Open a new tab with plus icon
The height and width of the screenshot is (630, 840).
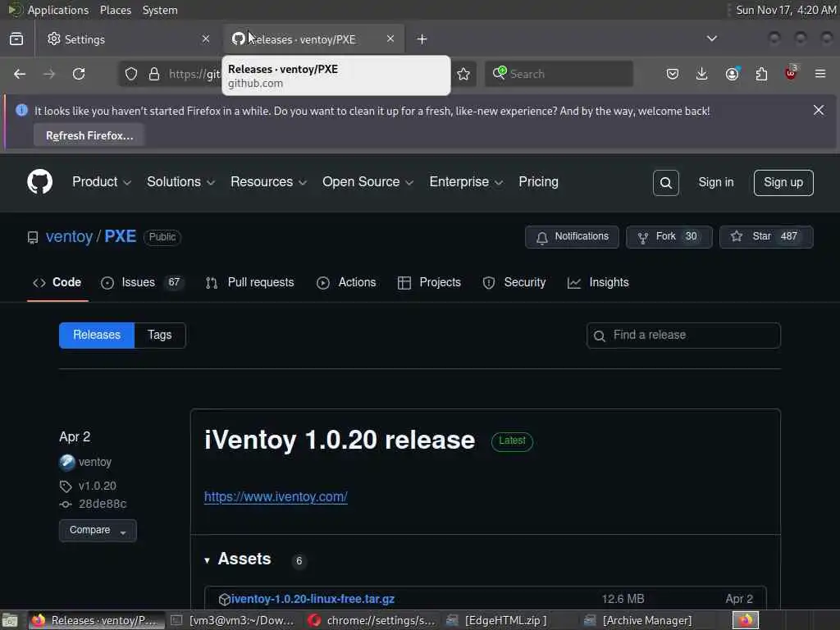point(422,39)
